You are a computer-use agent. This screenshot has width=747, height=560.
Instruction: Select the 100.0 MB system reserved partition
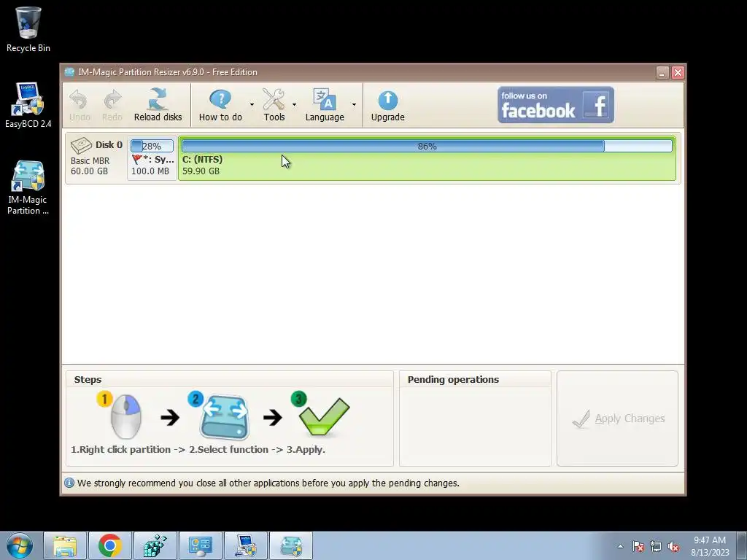point(152,158)
